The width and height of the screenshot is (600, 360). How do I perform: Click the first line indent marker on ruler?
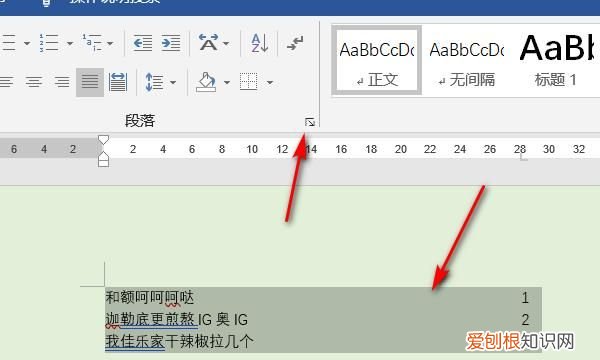click(x=103, y=140)
